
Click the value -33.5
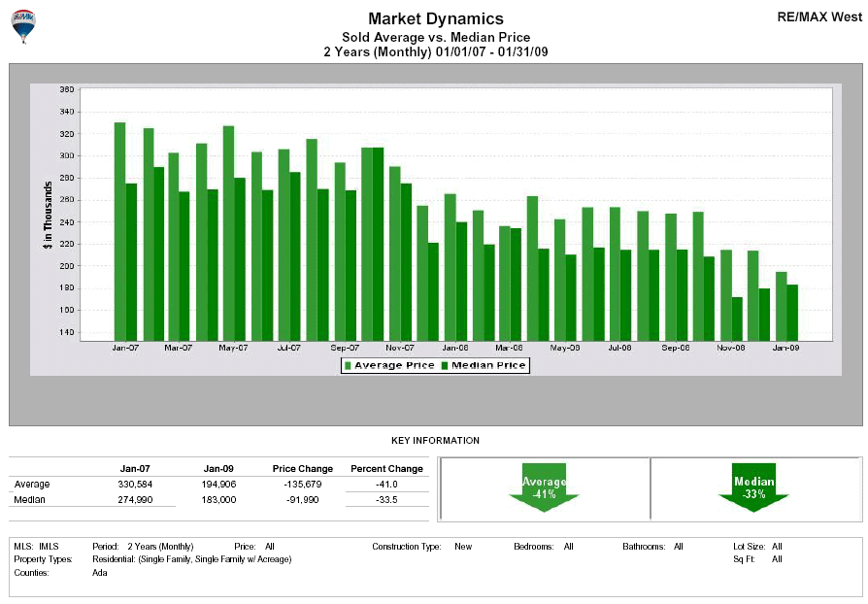pos(387,499)
